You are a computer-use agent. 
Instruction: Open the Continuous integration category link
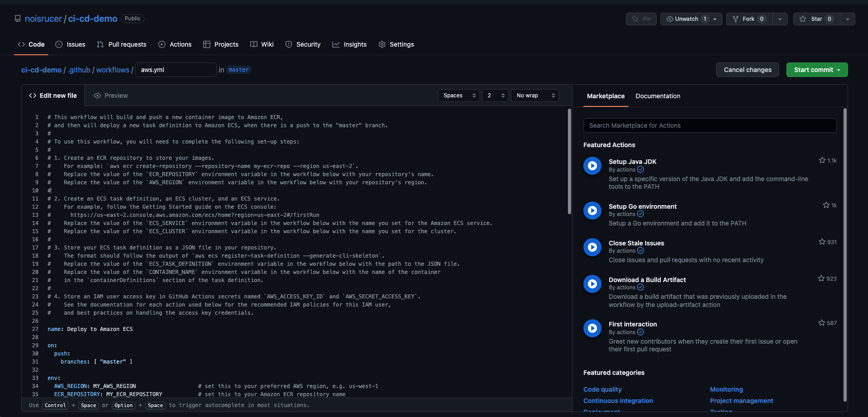[618, 400]
